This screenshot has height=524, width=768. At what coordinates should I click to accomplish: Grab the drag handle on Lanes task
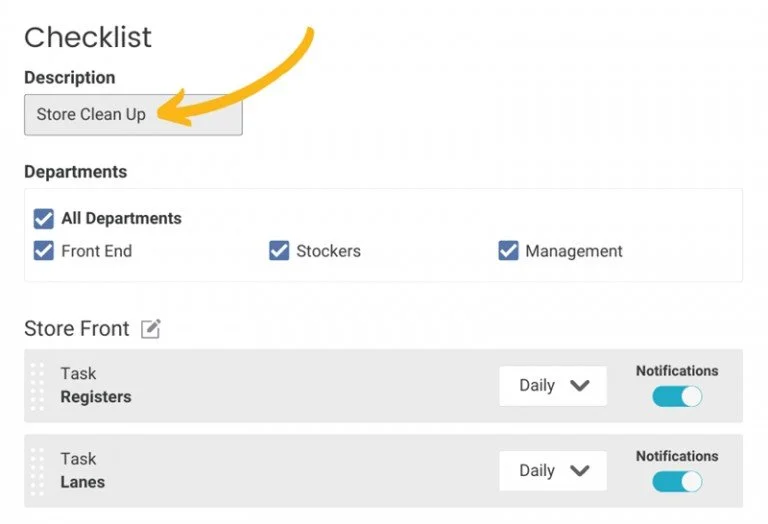(37, 472)
